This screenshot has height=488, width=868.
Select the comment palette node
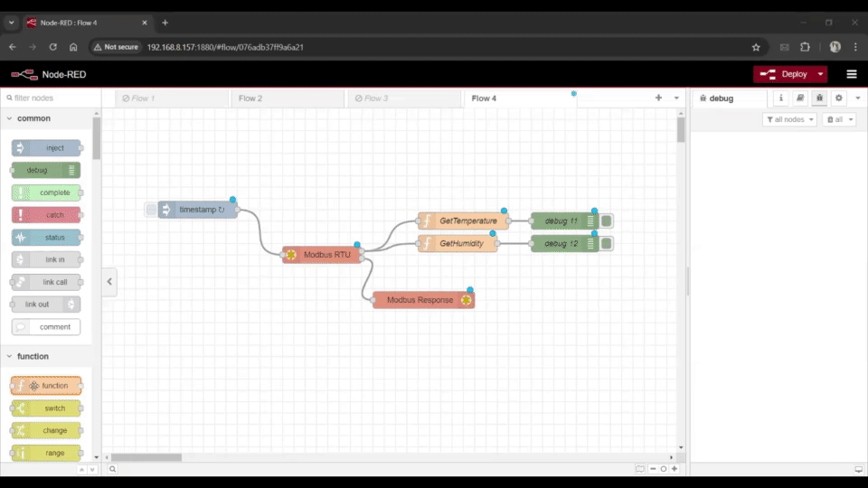click(x=46, y=327)
